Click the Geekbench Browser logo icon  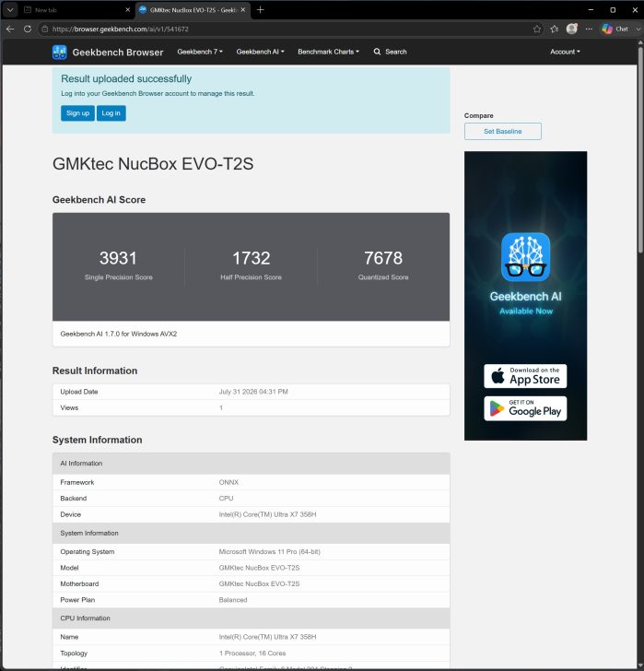(x=60, y=53)
